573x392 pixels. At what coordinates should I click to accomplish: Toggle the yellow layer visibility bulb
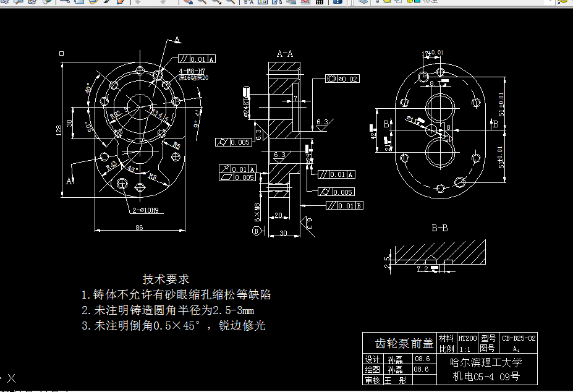[386, 4]
